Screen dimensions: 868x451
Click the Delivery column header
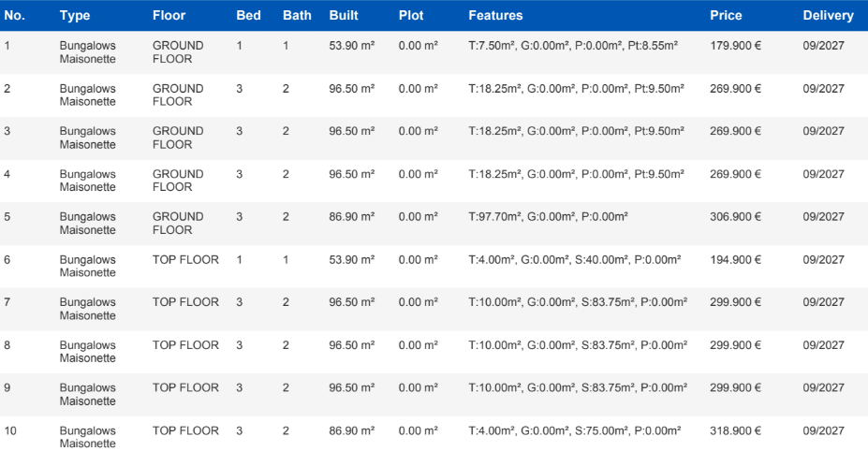[828, 16]
